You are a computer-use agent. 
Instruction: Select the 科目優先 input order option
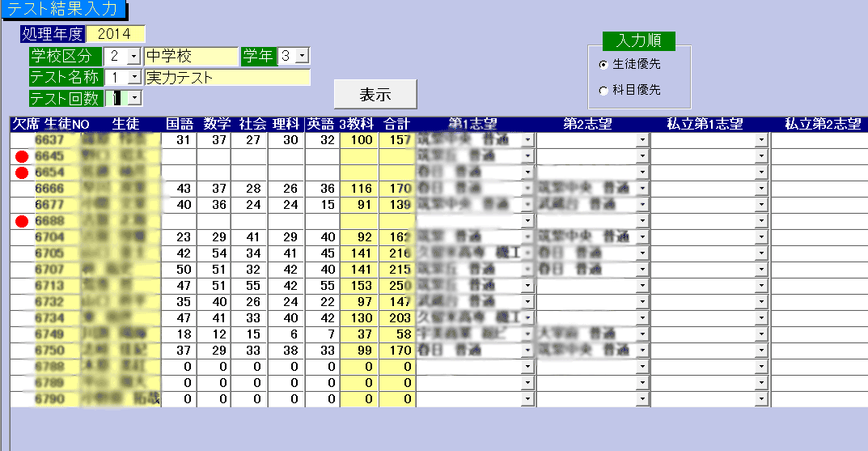pyautogui.click(x=603, y=91)
